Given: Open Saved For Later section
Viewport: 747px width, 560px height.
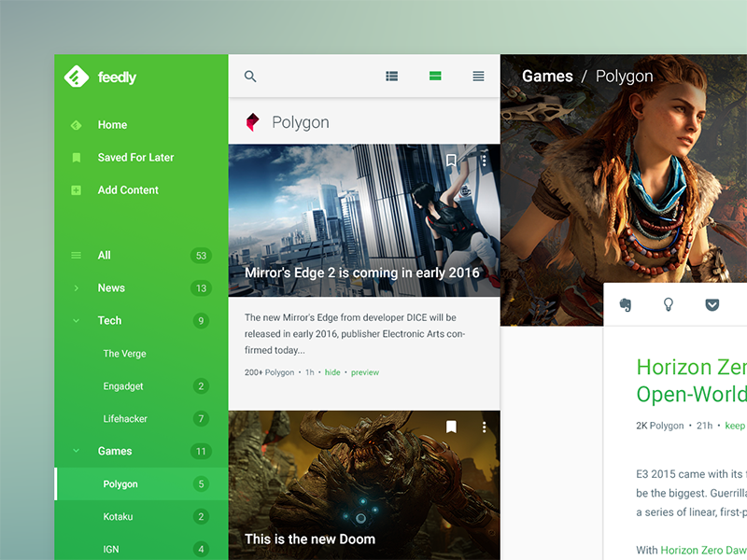Looking at the screenshot, I should pos(135,158).
